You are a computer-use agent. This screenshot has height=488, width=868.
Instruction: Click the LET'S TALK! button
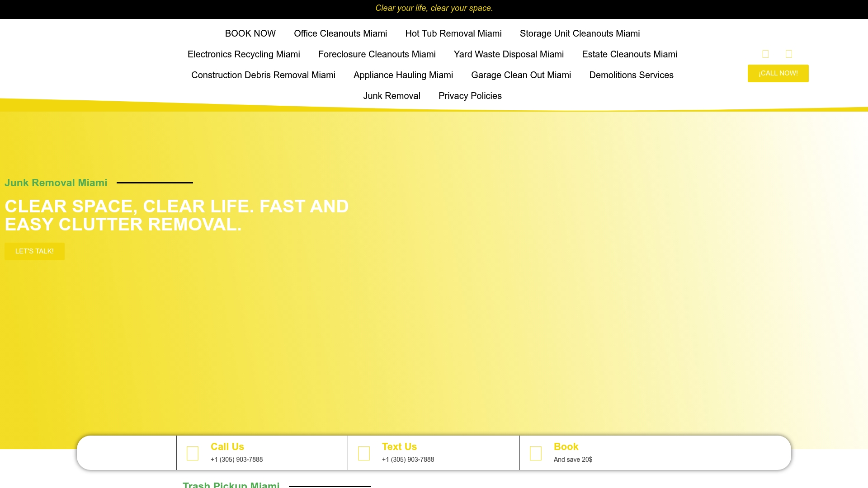[34, 251]
